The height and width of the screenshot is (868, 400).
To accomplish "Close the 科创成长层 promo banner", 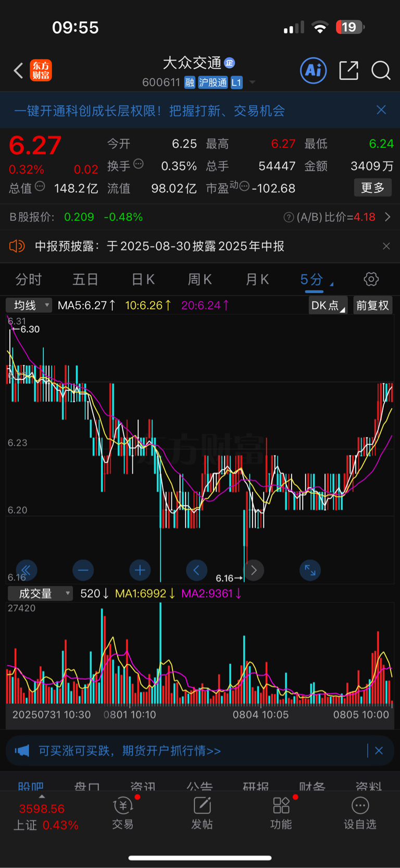I will [381, 109].
